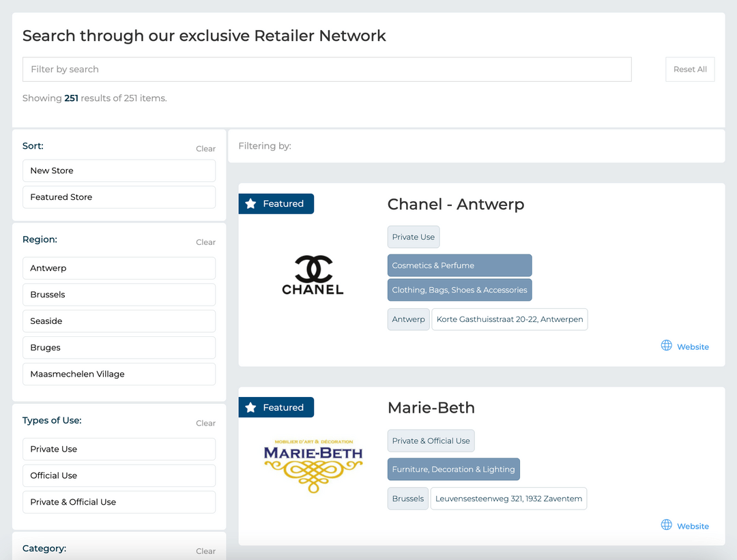
Task: Open the Chanel Website link
Action: click(x=693, y=347)
